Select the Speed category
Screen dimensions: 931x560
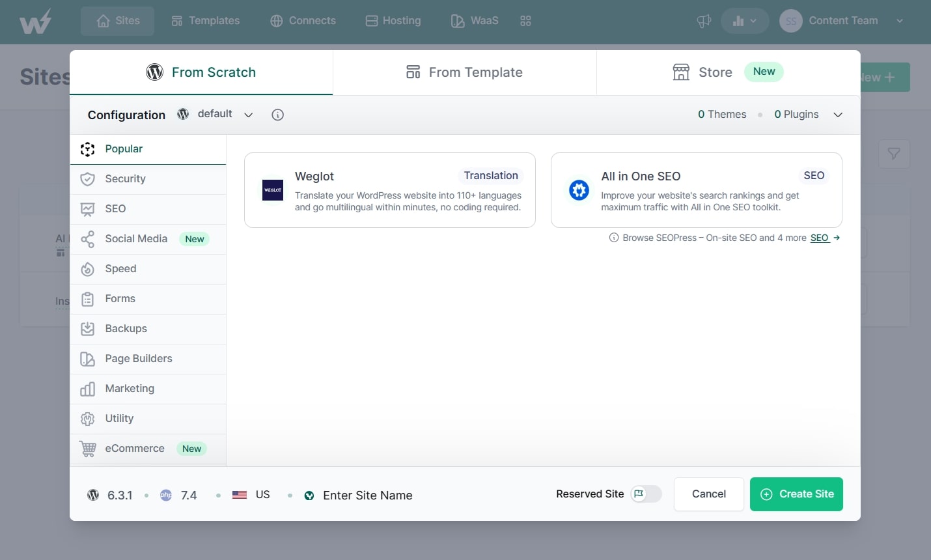(148, 269)
